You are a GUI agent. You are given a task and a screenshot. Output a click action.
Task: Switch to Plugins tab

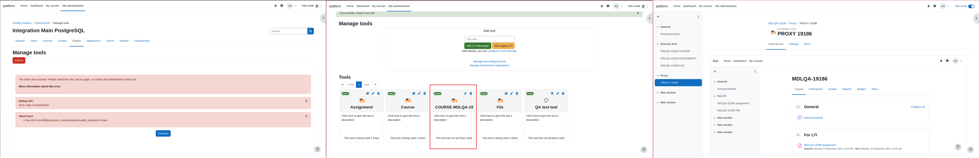click(x=77, y=41)
